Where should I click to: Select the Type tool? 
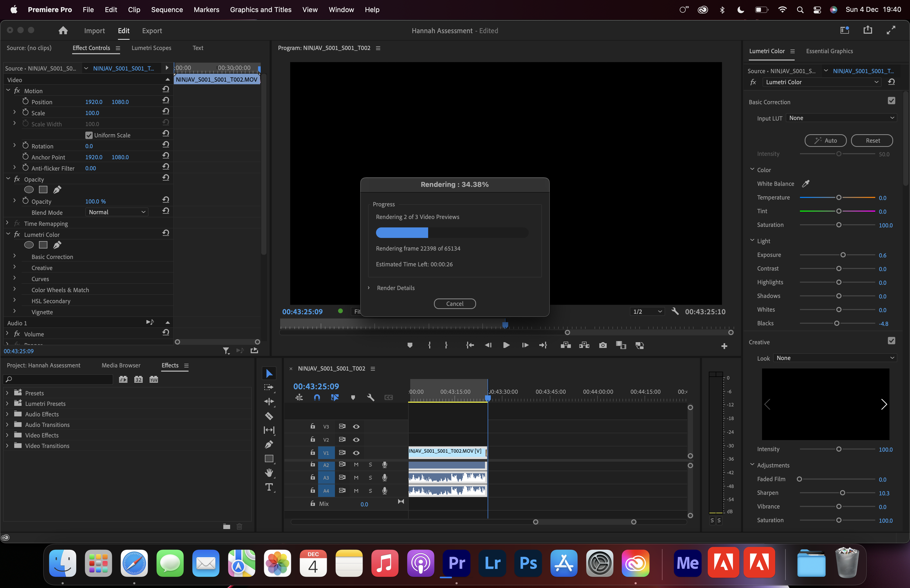pyautogui.click(x=269, y=487)
